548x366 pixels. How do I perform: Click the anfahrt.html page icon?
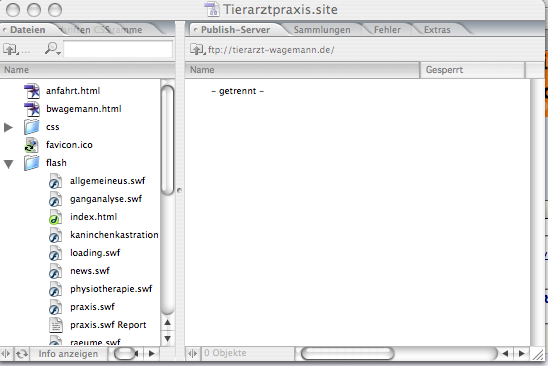32,91
